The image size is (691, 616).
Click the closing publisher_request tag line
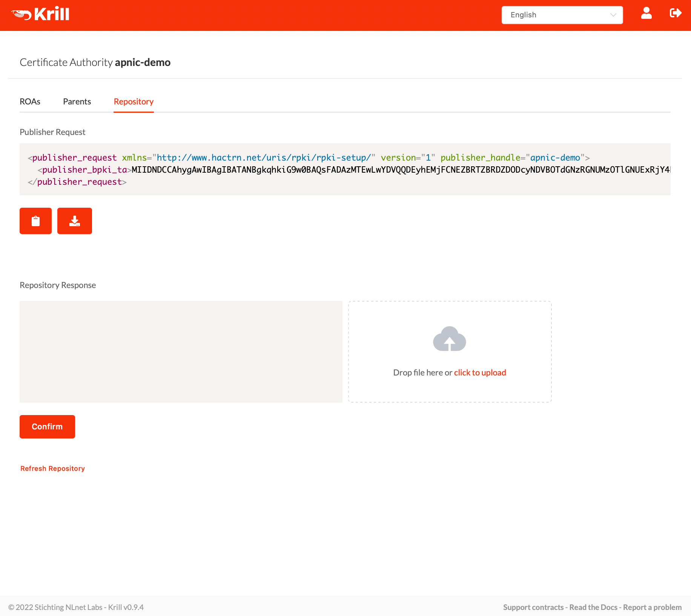click(77, 182)
